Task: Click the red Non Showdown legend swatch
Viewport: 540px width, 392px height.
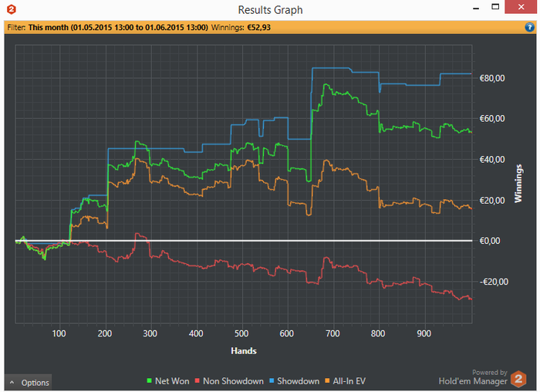Action: pyautogui.click(x=197, y=380)
